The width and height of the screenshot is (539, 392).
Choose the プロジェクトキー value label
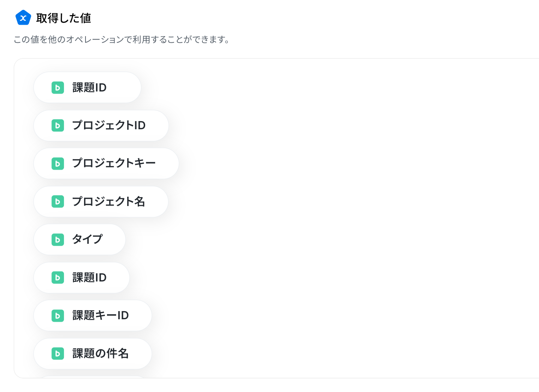(x=114, y=163)
